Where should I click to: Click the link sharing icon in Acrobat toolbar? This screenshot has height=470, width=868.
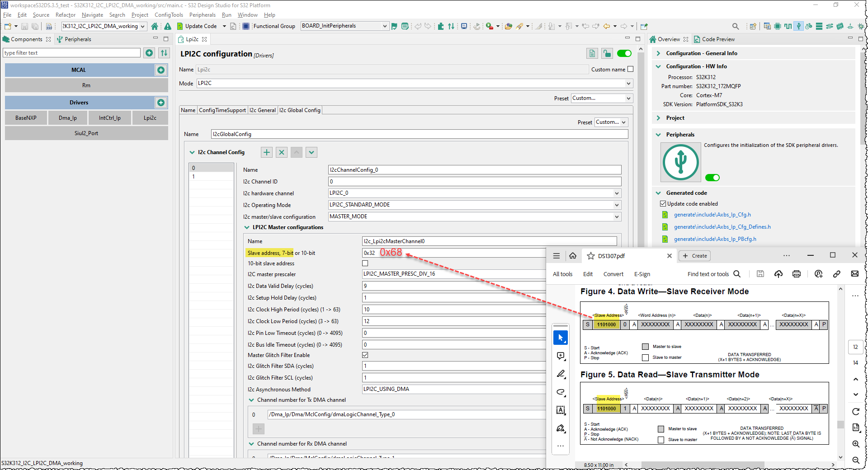(x=837, y=274)
